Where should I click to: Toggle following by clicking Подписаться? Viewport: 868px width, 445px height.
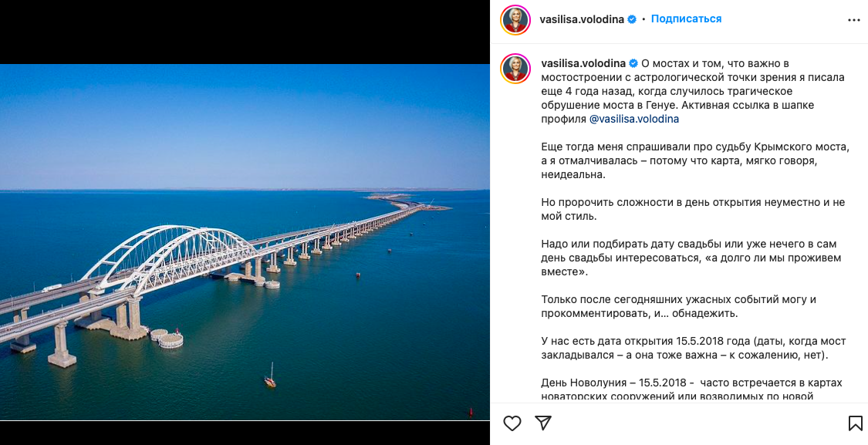[x=686, y=18]
